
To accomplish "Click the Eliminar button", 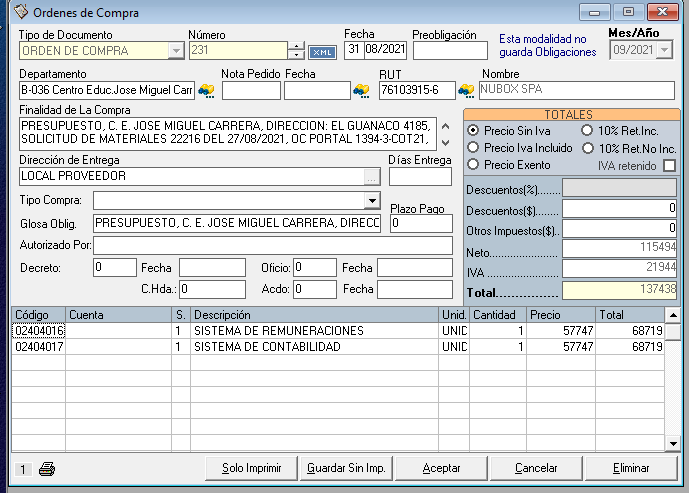I will 631,468.
